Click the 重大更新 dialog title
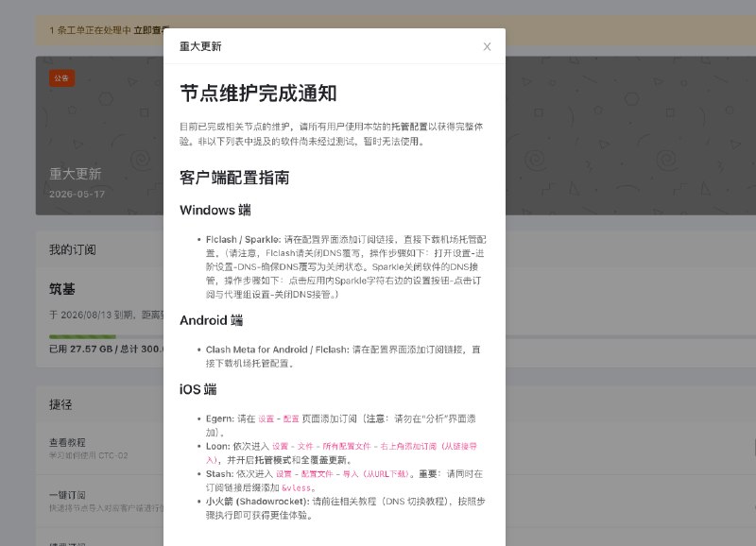 click(x=200, y=46)
